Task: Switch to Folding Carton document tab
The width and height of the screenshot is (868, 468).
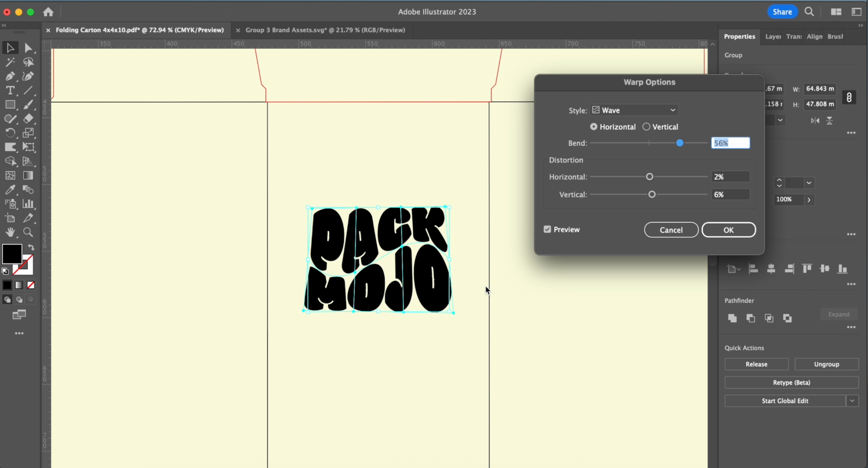Action: pos(140,30)
